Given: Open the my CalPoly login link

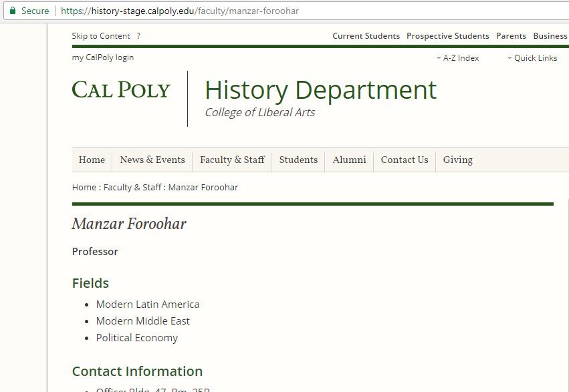Looking at the screenshot, I should pyautogui.click(x=103, y=57).
